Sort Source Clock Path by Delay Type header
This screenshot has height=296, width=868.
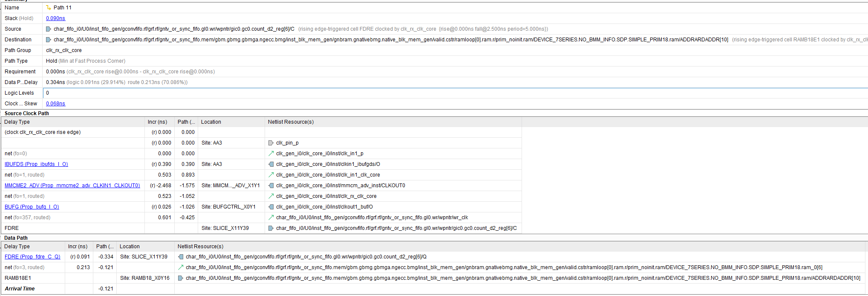pos(73,122)
